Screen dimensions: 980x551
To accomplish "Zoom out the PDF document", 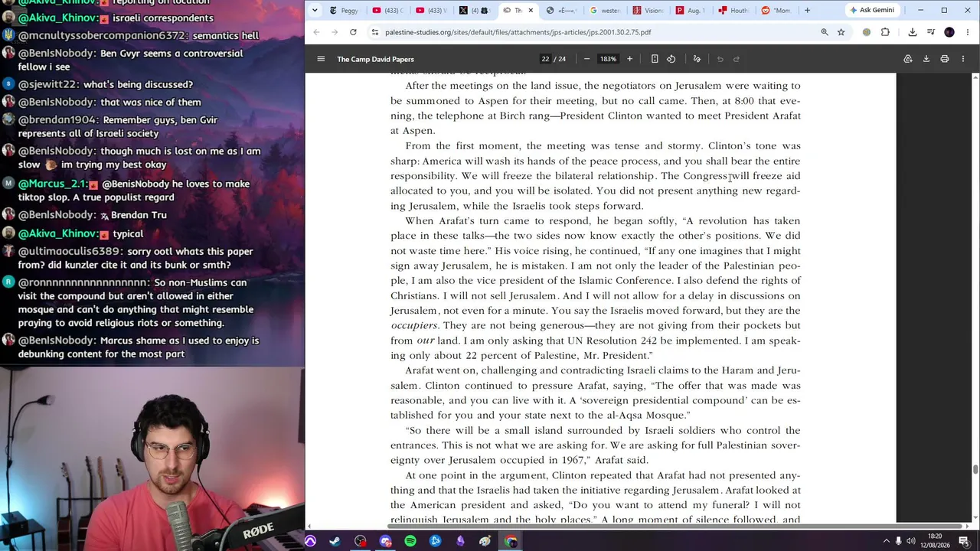I will point(586,59).
